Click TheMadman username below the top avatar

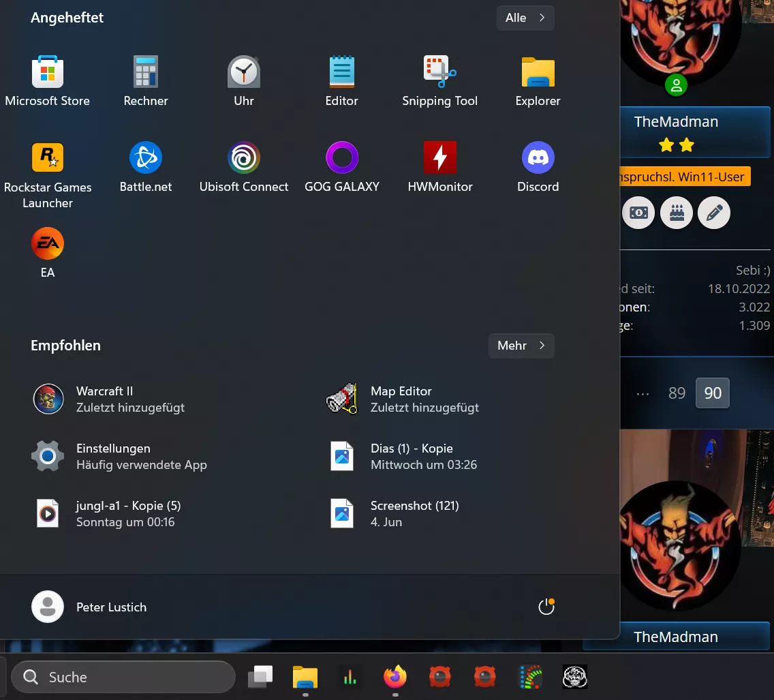pos(676,121)
